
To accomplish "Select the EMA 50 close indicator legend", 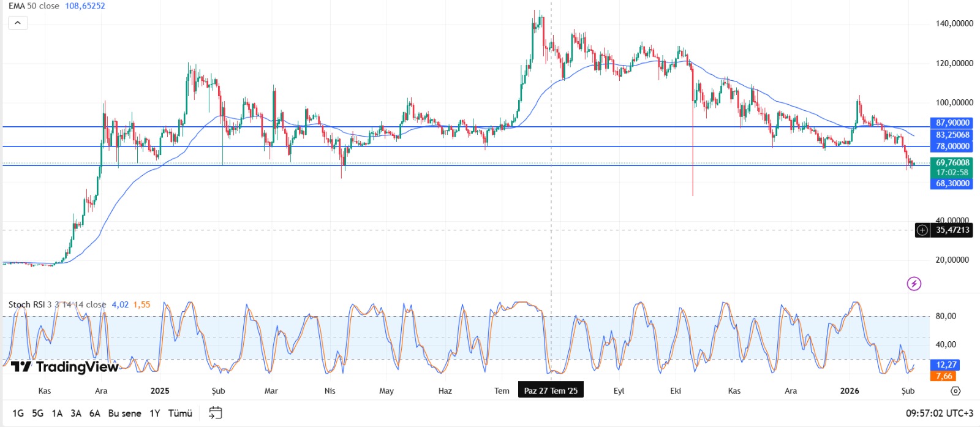I will [34, 6].
